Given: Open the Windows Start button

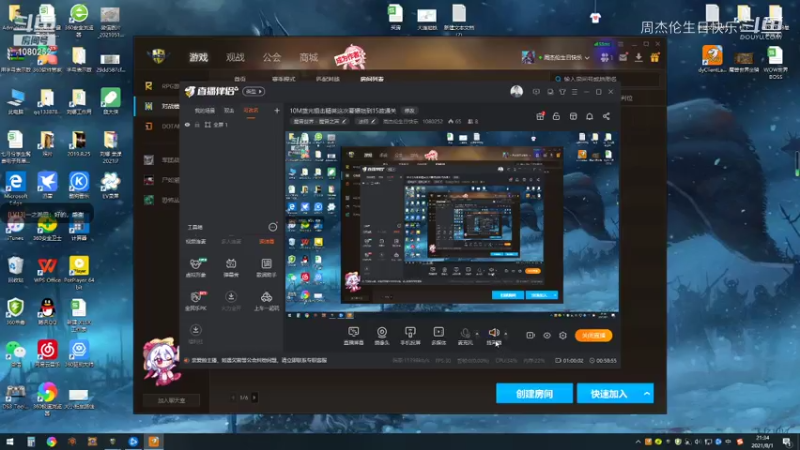Looking at the screenshot, I should 9,442.
